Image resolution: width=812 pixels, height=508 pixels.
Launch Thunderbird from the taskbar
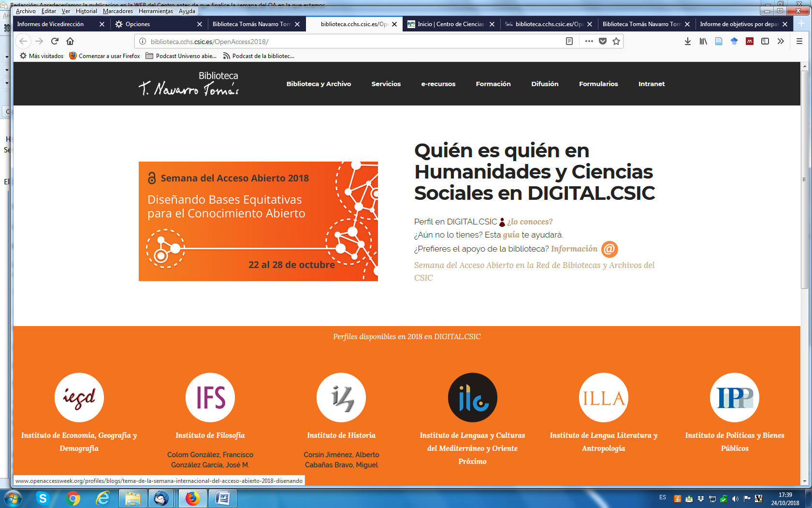[162, 498]
